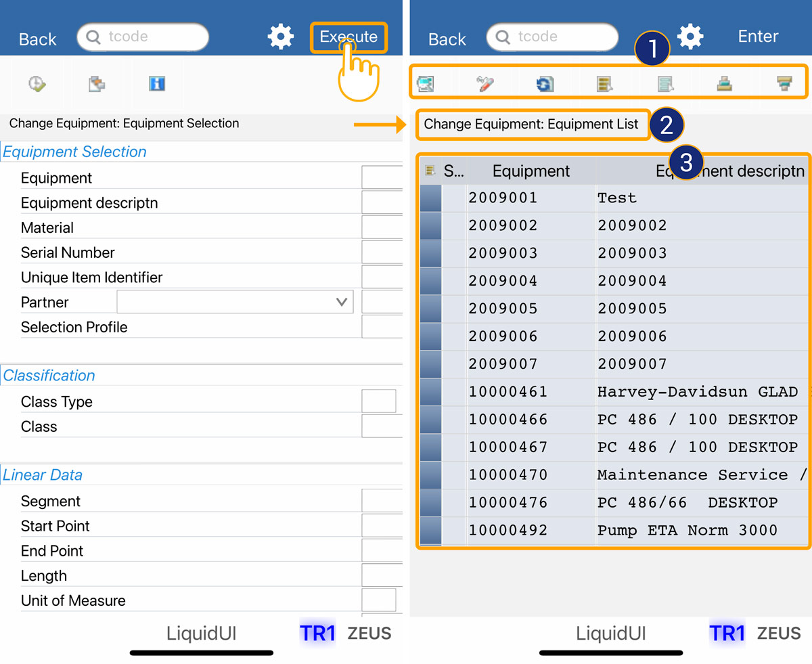Click the Class Type input field

coord(378,401)
